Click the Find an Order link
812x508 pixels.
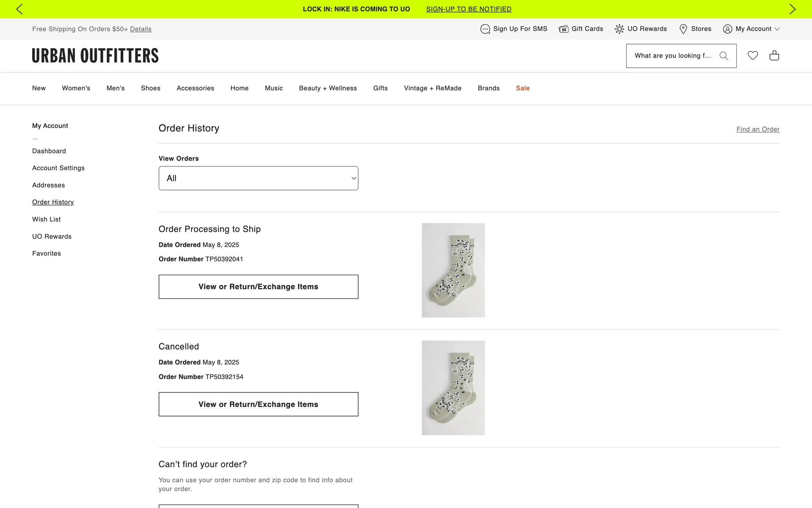pyautogui.click(x=757, y=129)
